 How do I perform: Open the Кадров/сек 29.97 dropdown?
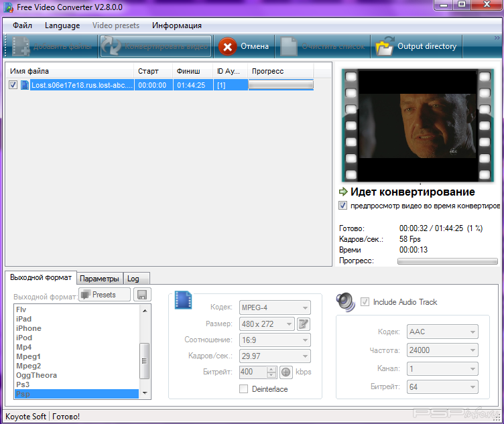(275, 356)
